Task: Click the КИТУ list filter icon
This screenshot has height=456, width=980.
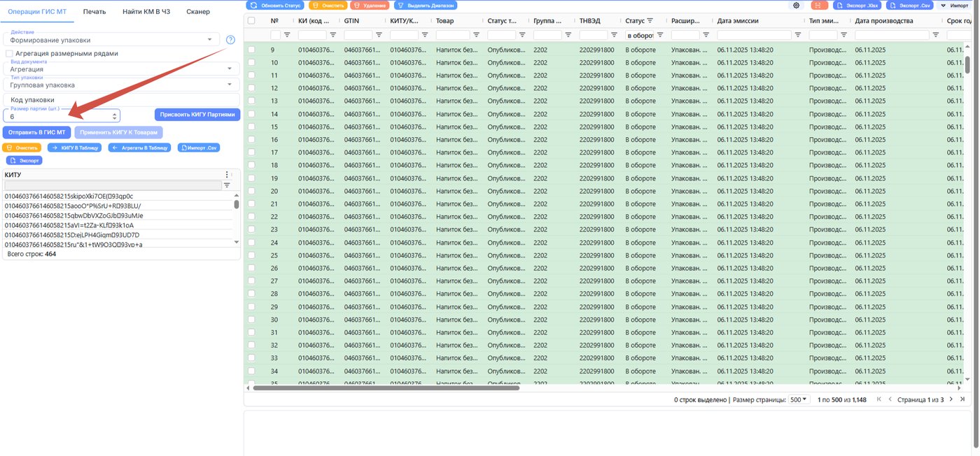Action: click(x=227, y=185)
